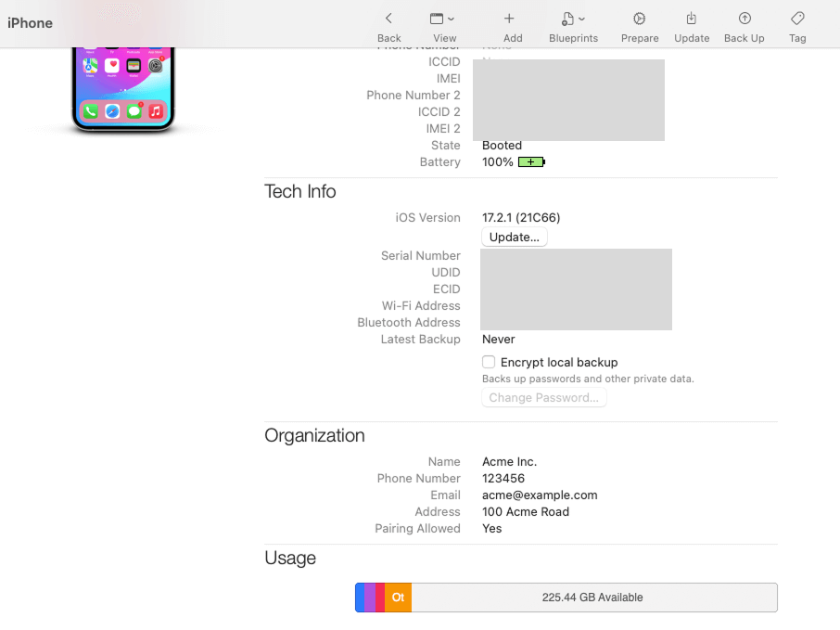Screen dimensions: 840x630
Task: Click the iPhone device image
Action: (x=123, y=89)
